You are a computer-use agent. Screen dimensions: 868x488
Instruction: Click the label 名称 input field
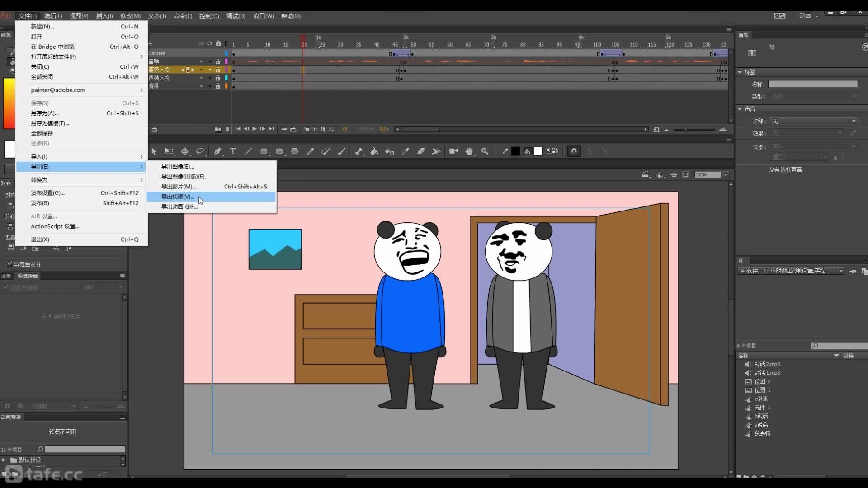tap(813, 84)
